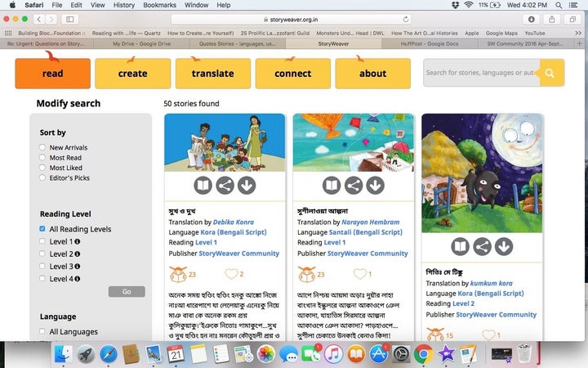Viewport: 588px width, 368px height.
Task: Check the Level 2 checkbox
Action: pos(42,254)
